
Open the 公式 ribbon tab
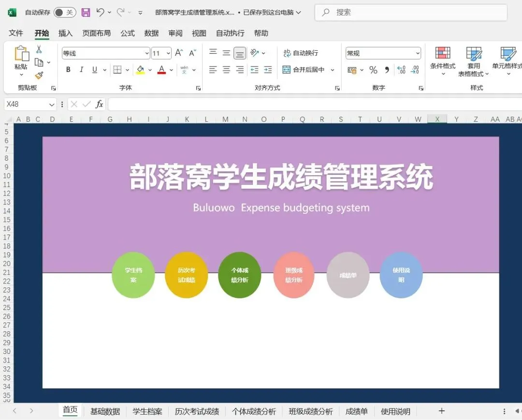tap(128, 33)
